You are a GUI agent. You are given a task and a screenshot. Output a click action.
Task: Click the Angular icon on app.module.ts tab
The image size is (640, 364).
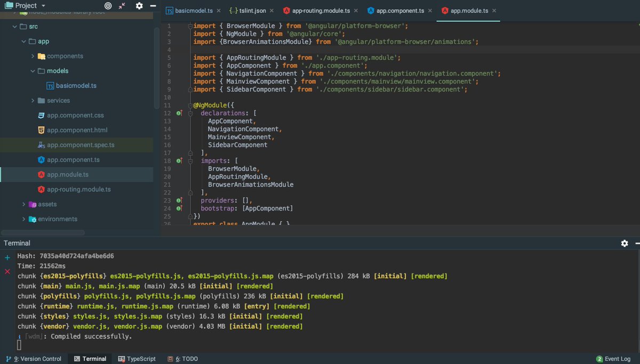pos(445,11)
